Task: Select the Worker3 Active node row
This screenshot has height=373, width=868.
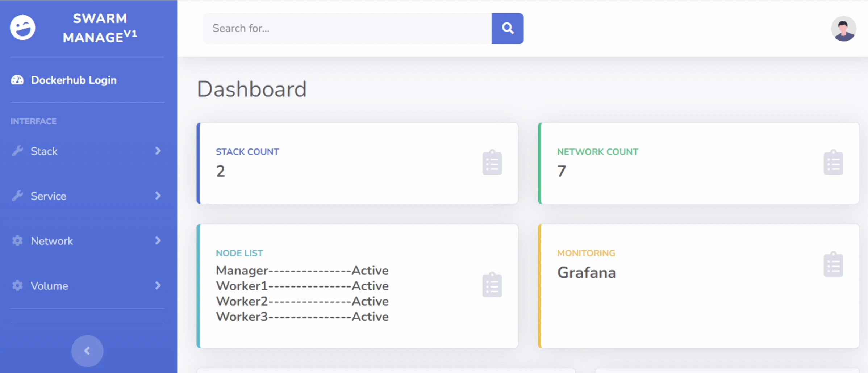Action: pos(302,317)
